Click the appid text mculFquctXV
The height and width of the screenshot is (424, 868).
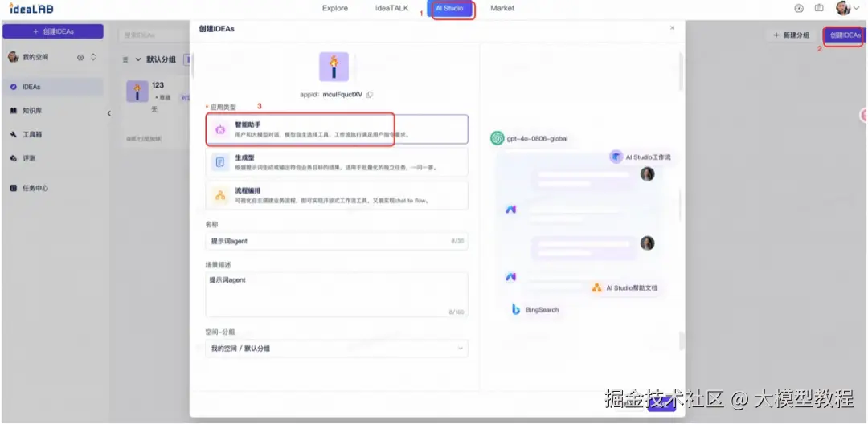click(x=342, y=95)
